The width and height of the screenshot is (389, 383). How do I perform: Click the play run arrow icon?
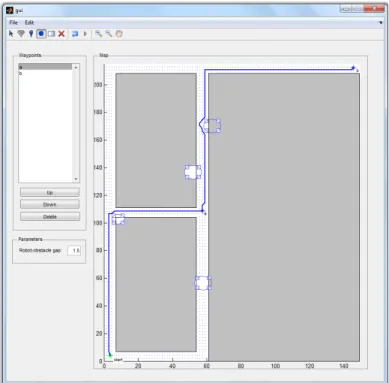tap(85, 34)
